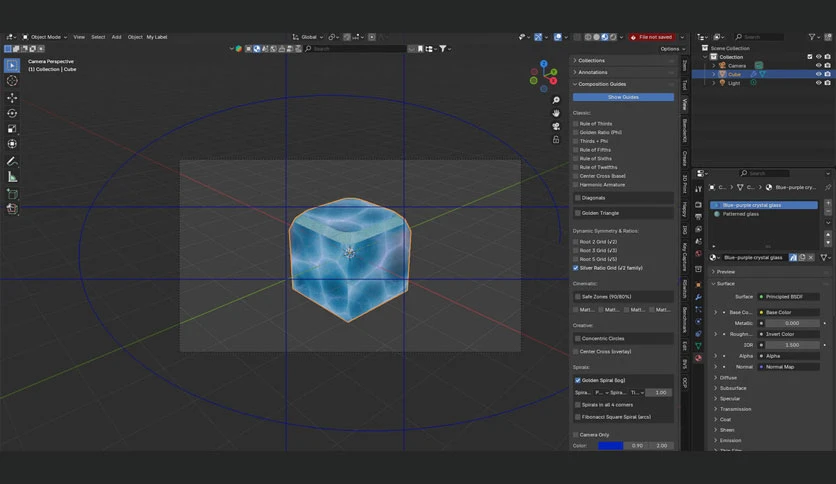This screenshot has width=836, height=484.
Task: Select the Transform tool
Action: (x=12, y=144)
